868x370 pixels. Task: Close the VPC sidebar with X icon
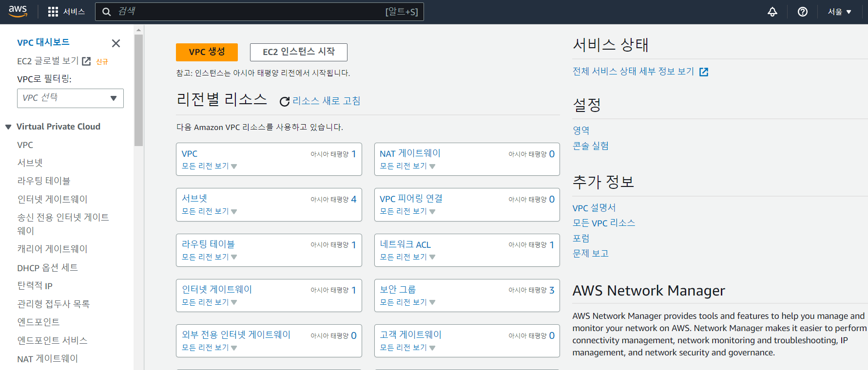click(x=116, y=43)
